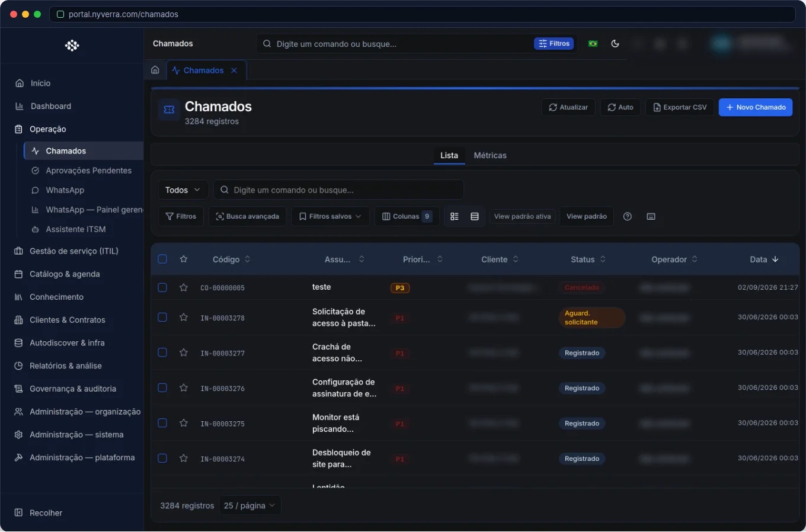Switch to the Métricas tab

click(x=490, y=156)
